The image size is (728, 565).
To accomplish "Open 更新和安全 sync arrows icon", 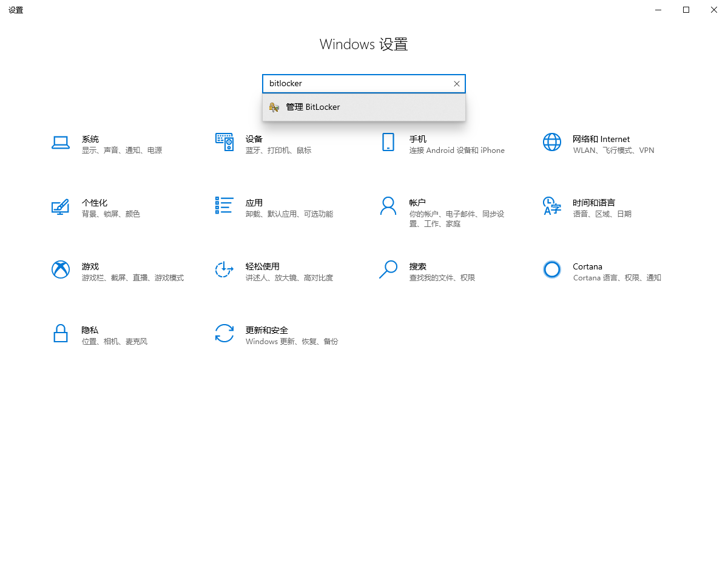I will click(x=224, y=333).
